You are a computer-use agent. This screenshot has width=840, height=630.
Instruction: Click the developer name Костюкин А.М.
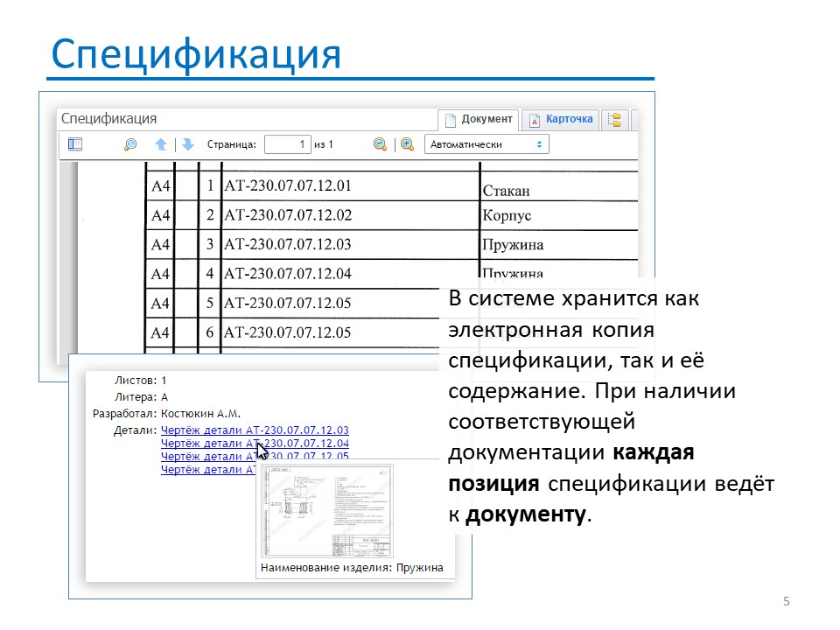tap(201, 414)
